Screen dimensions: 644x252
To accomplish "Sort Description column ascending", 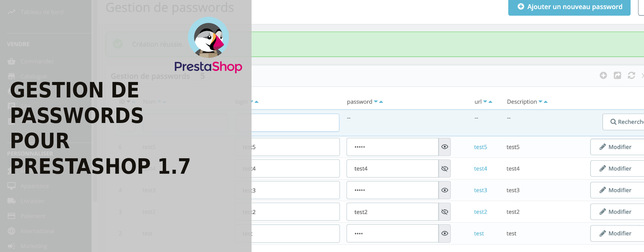I will pos(546,101).
